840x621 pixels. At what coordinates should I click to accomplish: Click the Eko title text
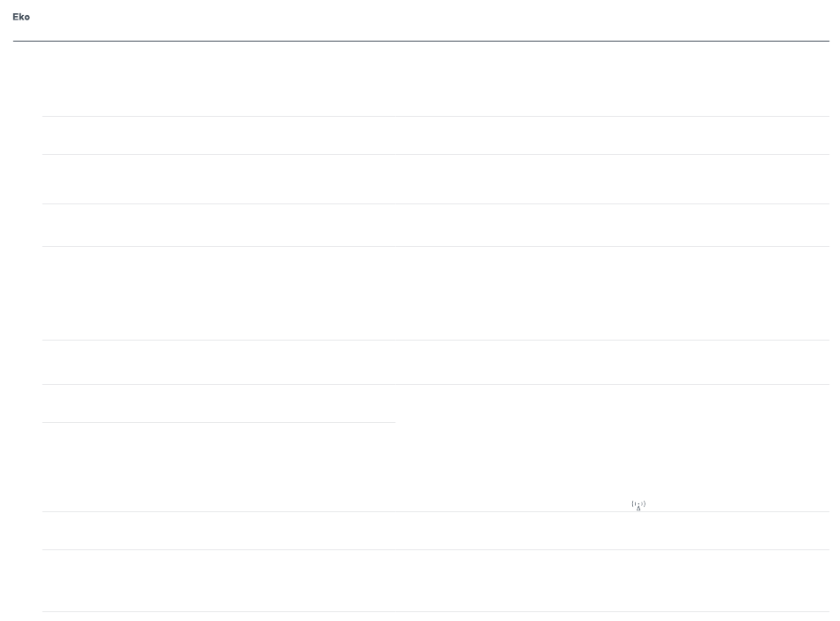pyautogui.click(x=21, y=17)
